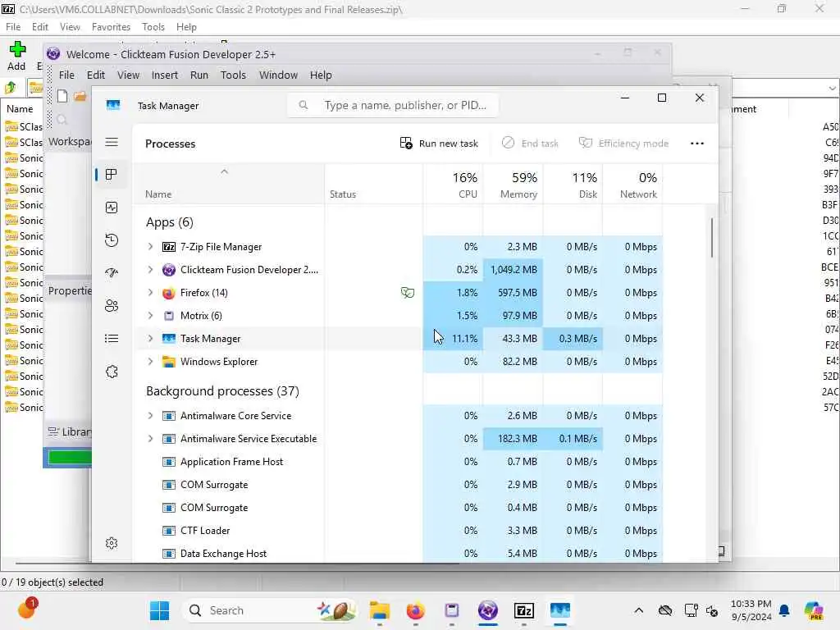This screenshot has height=630, width=840.
Task: Click Task Manager vertical scrollbar thumb
Action: (x=712, y=237)
